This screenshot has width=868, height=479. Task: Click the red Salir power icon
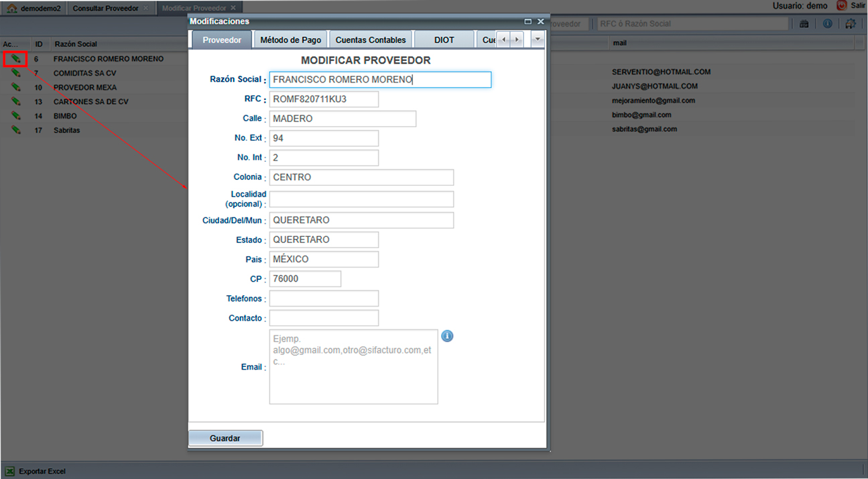(842, 5)
